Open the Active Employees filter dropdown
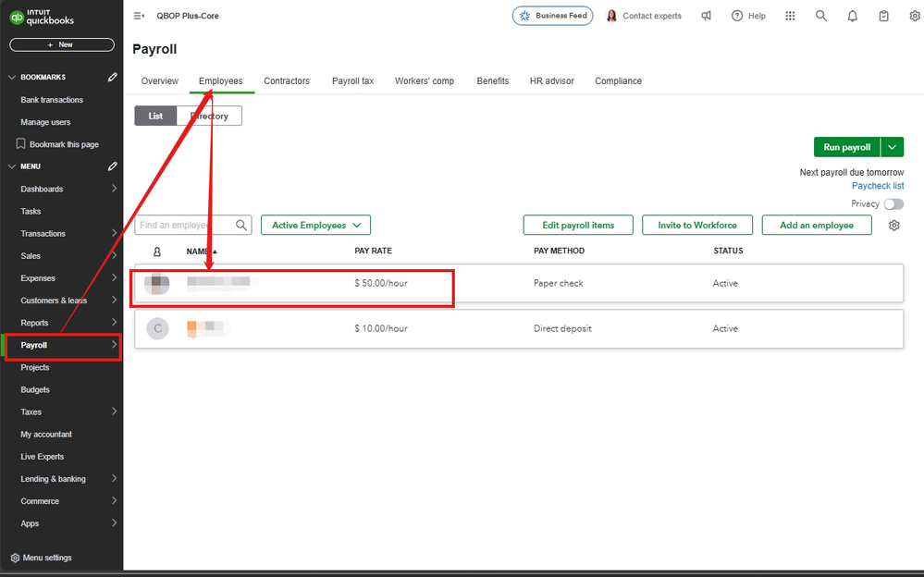924x577 pixels. point(315,225)
